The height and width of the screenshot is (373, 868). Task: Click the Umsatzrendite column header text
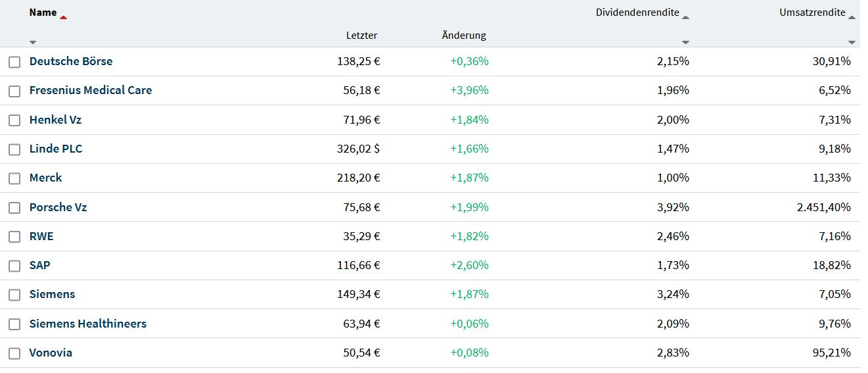812,12
